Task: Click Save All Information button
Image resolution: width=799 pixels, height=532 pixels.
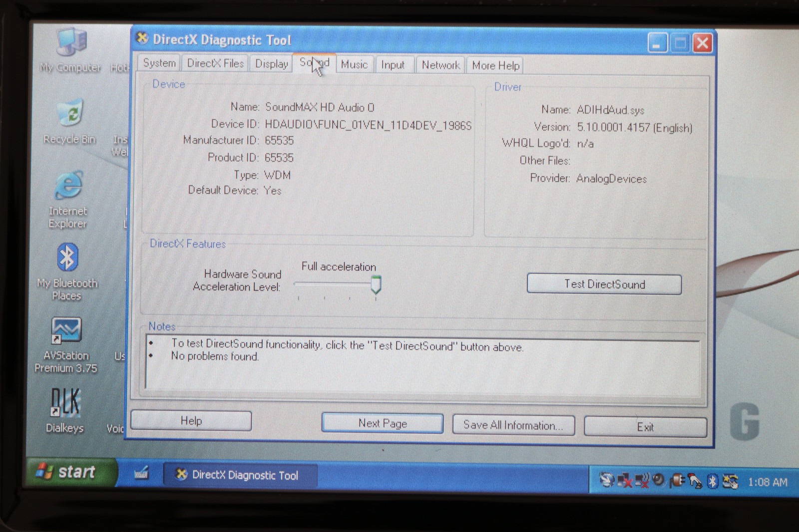Action: pos(513,425)
